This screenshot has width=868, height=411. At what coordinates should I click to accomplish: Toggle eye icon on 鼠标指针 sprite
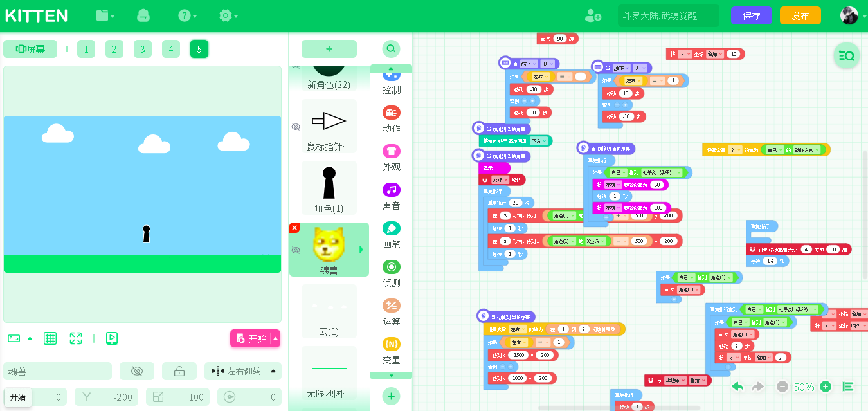coord(296,127)
